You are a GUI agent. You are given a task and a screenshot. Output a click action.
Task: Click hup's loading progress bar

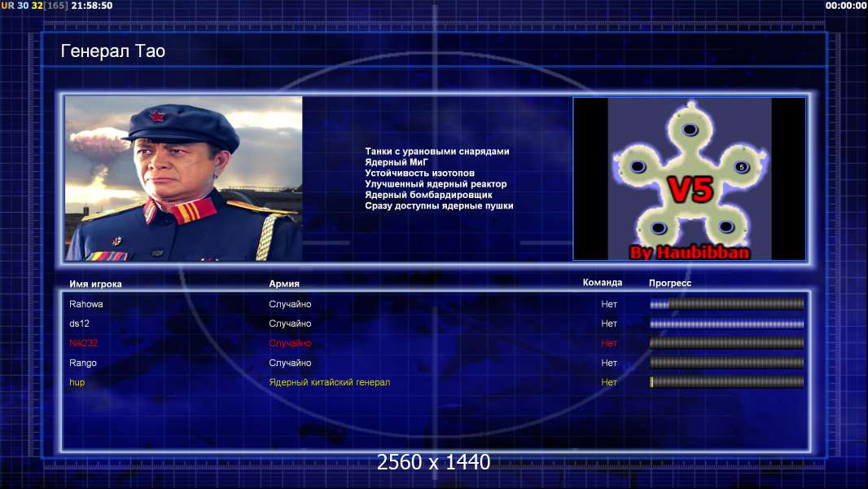tap(727, 381)
